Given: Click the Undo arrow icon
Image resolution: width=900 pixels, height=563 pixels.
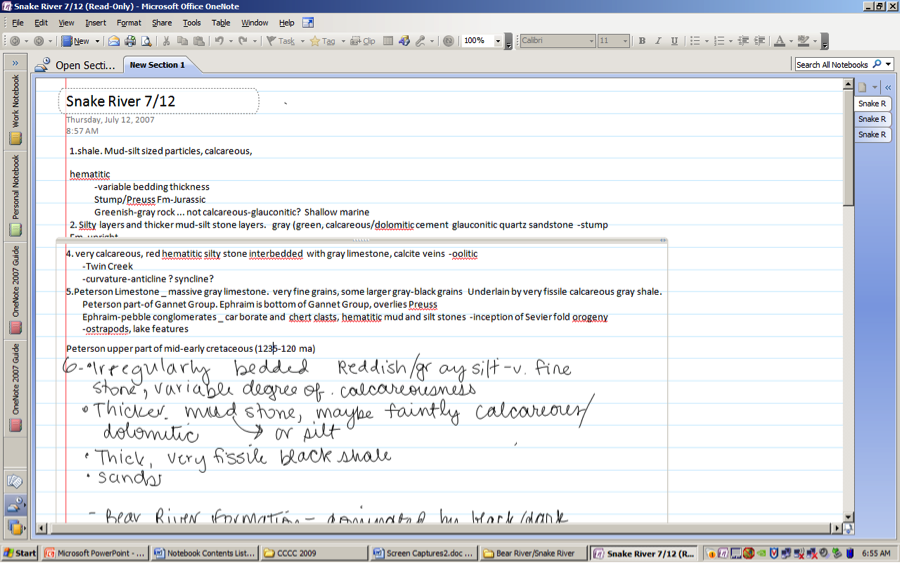Looking at the screenshot, I should coord(219,41).
